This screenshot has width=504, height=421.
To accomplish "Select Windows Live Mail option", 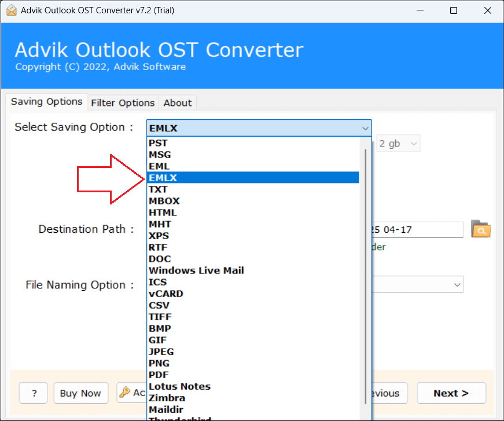I will pyautogui.click(x=253, y=270).
